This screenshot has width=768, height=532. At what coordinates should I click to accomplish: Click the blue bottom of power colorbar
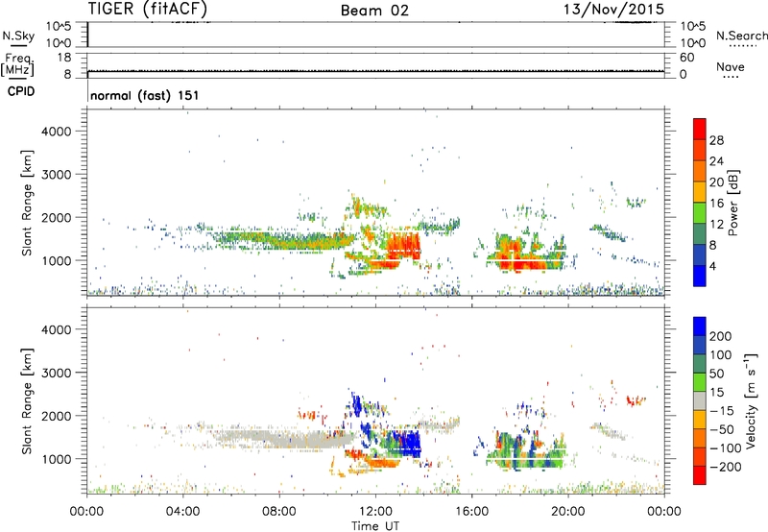coord(700,276)
